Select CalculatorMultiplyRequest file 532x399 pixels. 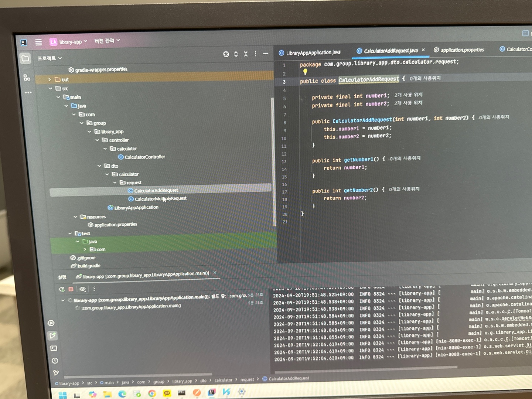(157, 199)
